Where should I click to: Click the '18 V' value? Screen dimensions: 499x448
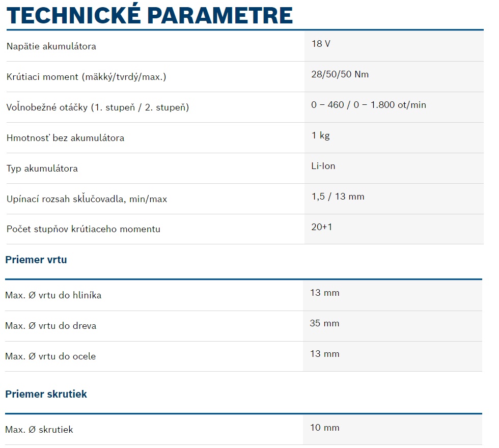(321, 44)
